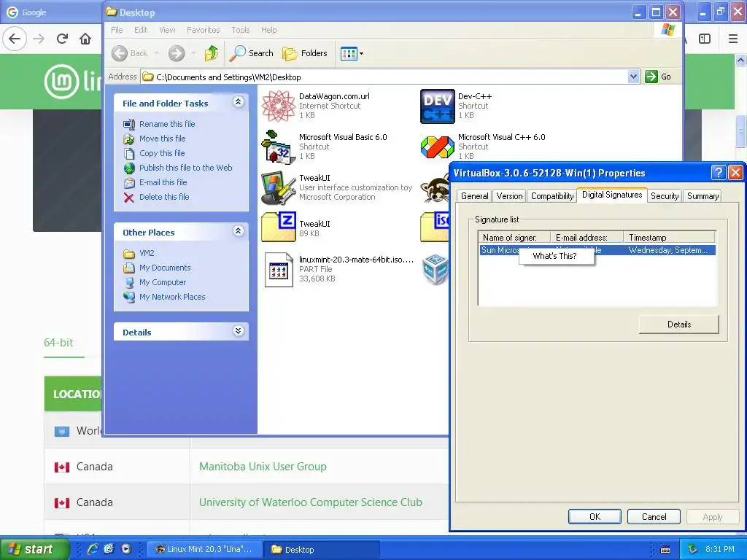Screen dimensions: 747x560
Task: Switch to the Version tab
Action: click(509, 196)
